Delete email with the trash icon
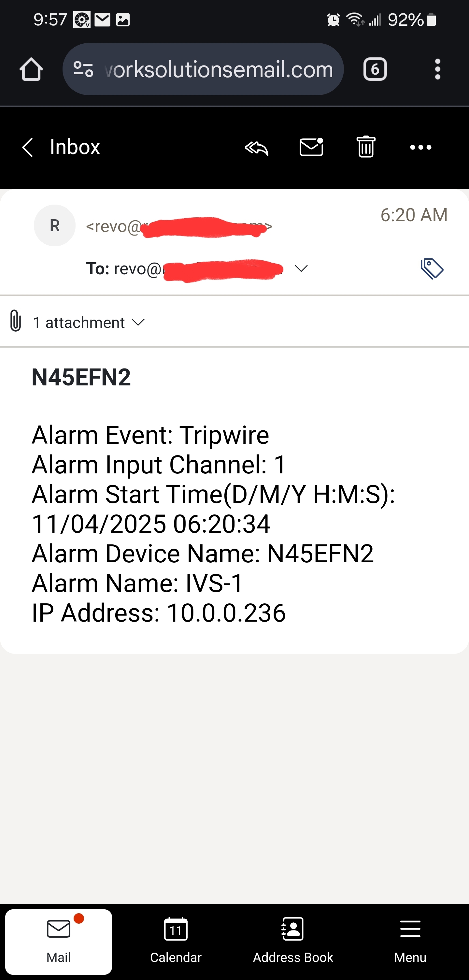Viewport: 469px width, 980px height. click(366, 147)
